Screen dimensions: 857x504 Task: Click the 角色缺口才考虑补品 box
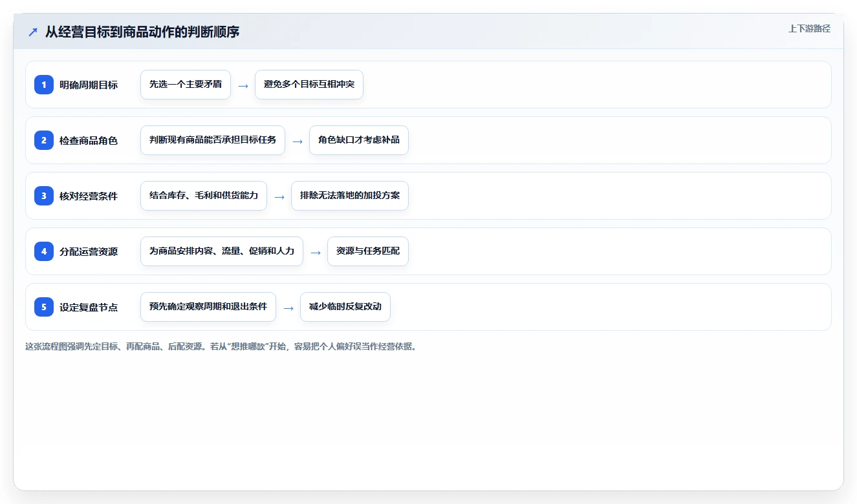coord(359,140)
